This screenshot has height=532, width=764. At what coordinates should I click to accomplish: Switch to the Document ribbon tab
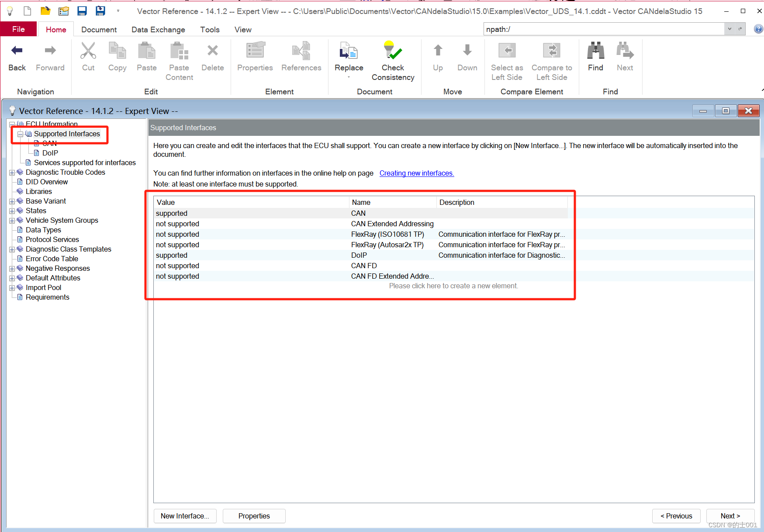click(x=99, y=29)
